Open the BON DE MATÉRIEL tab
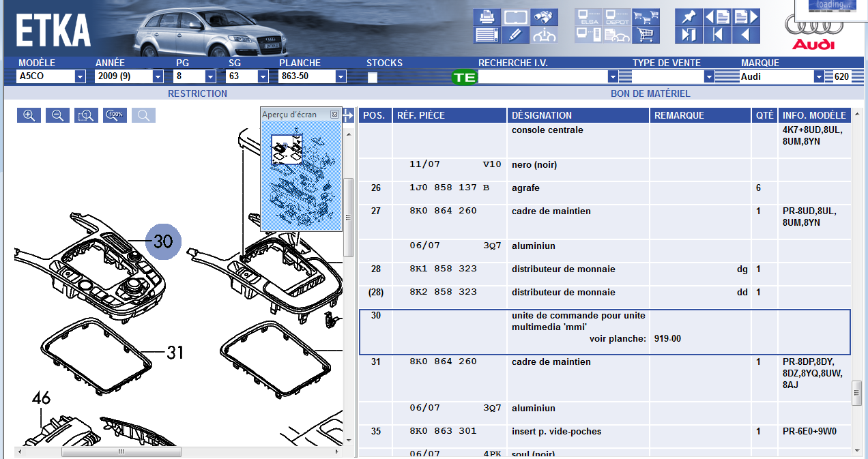 click(650, 93)
